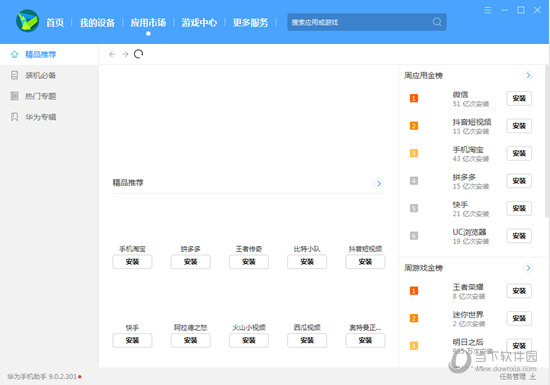Viewport: 550px width, 385px height.
Task: Install 王者传奇 in recommended grid
Action: [249, 262]
